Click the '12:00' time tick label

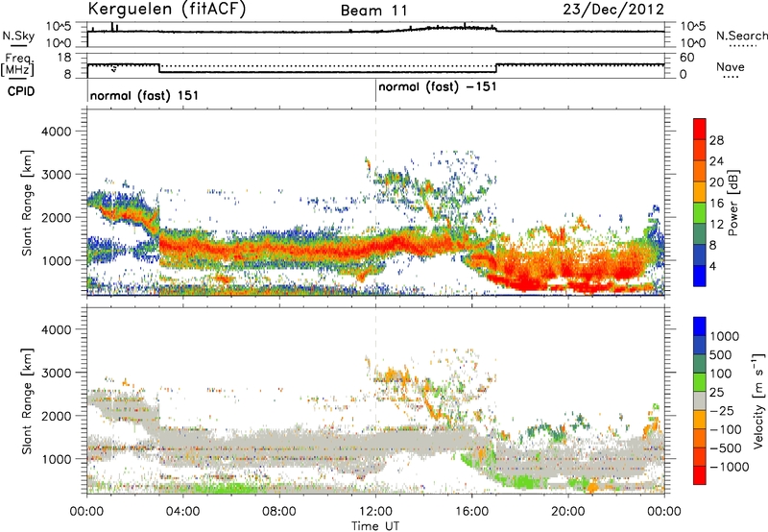click(375, 512)
